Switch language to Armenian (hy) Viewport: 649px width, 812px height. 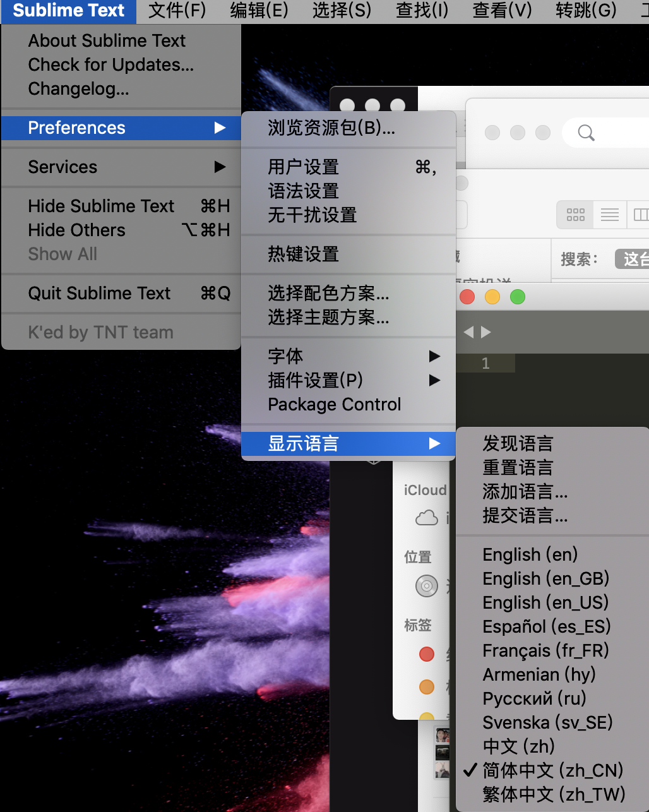tap(552, 674)
